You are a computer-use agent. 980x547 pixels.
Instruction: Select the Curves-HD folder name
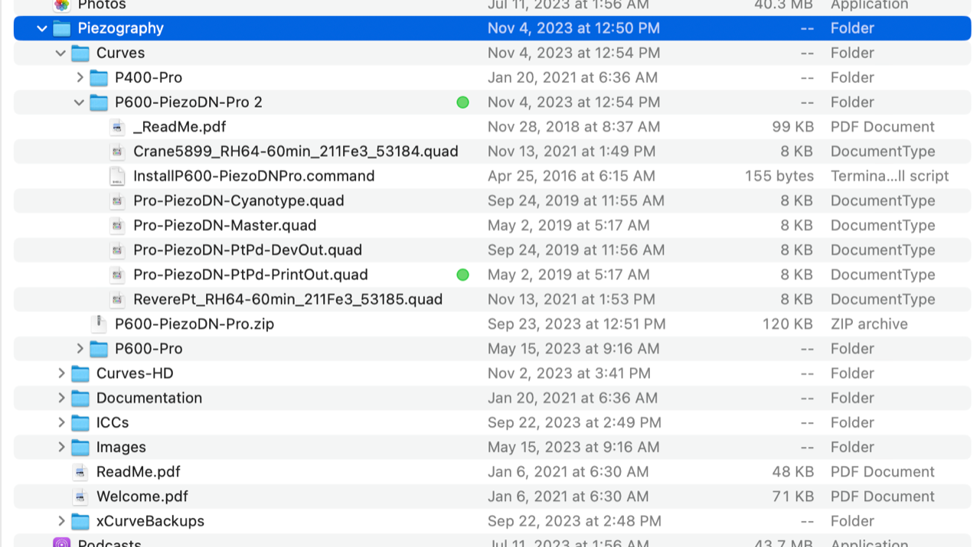tap(135, 373)
